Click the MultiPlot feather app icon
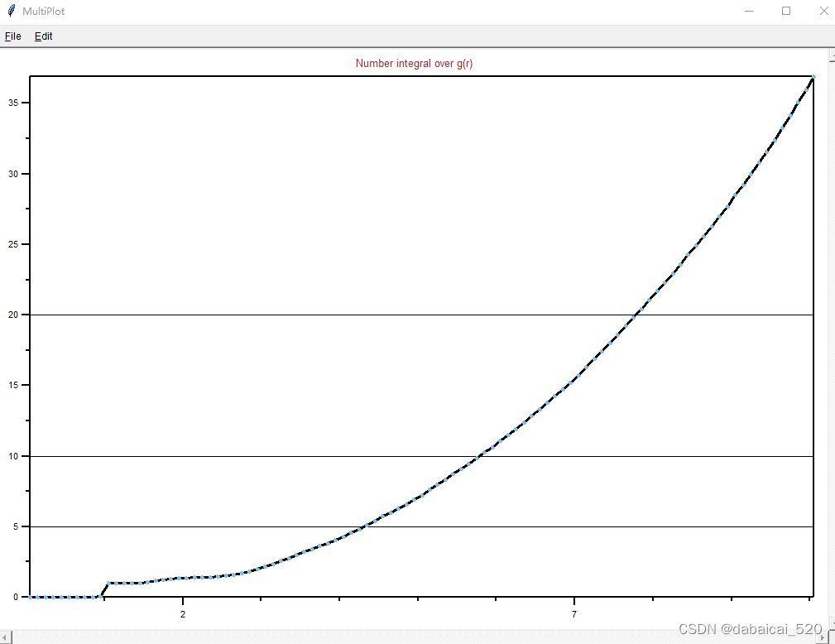Image resolution: width=835 pixels, height=644 pixels. 12,11
